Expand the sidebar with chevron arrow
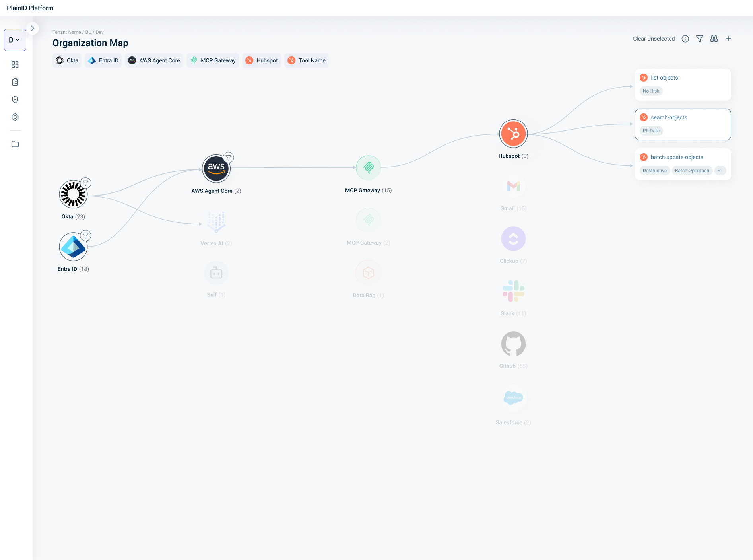Screen dimensions: 753x560 (x=33, y=29)
